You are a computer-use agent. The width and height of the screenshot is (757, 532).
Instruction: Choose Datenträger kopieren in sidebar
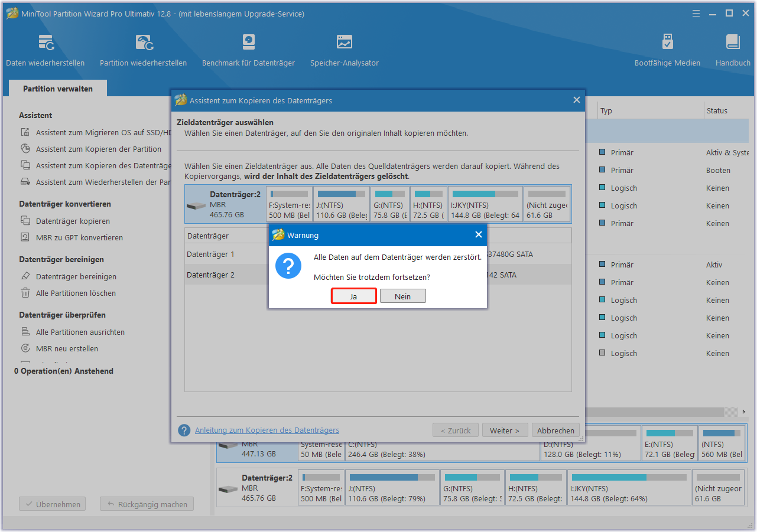(x=73, y=221)
